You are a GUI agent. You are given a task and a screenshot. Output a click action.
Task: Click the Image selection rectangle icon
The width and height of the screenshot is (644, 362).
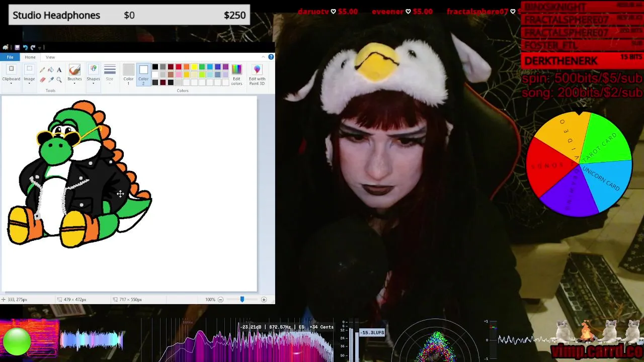coord(29,69)
